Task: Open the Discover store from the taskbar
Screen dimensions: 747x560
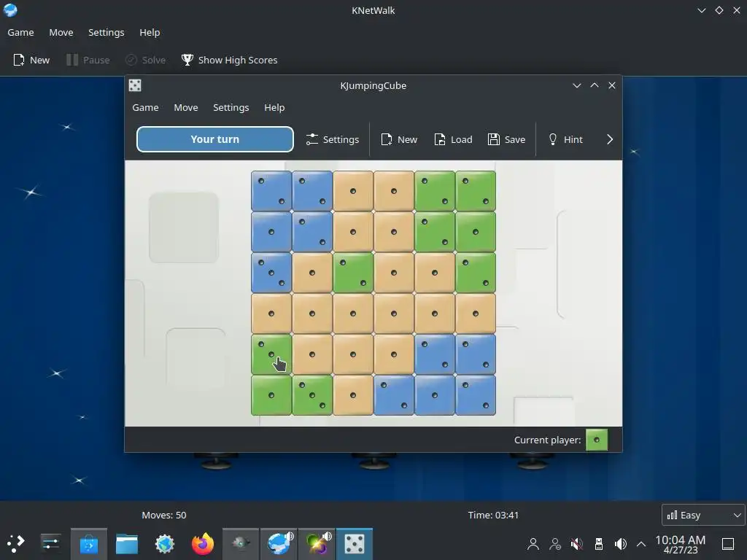Action: point(88,544)
